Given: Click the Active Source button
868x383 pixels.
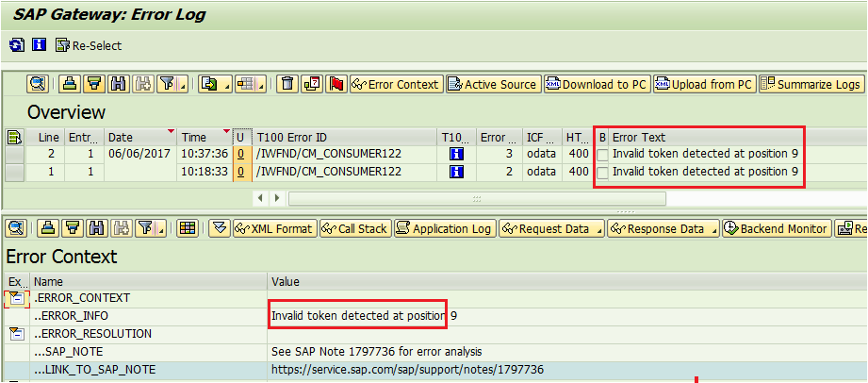Looking at the screenshot, I should pyautogui.click(x=493, y=84).
